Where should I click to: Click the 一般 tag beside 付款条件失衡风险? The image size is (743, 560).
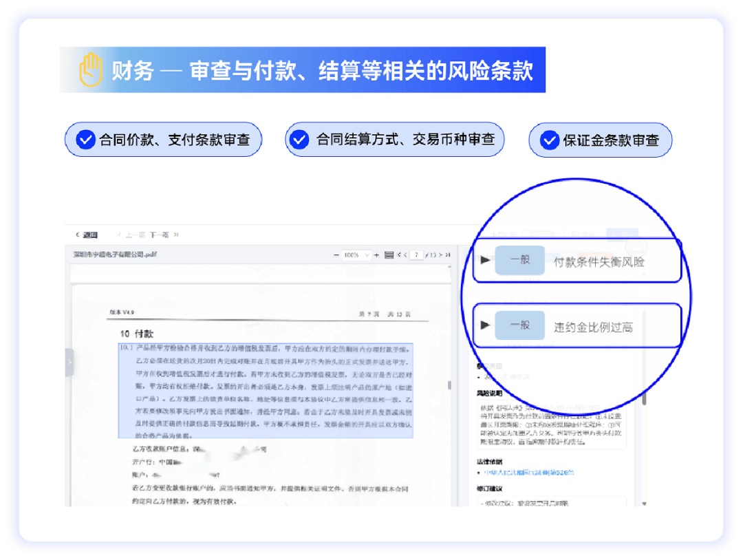click(520, 260)
